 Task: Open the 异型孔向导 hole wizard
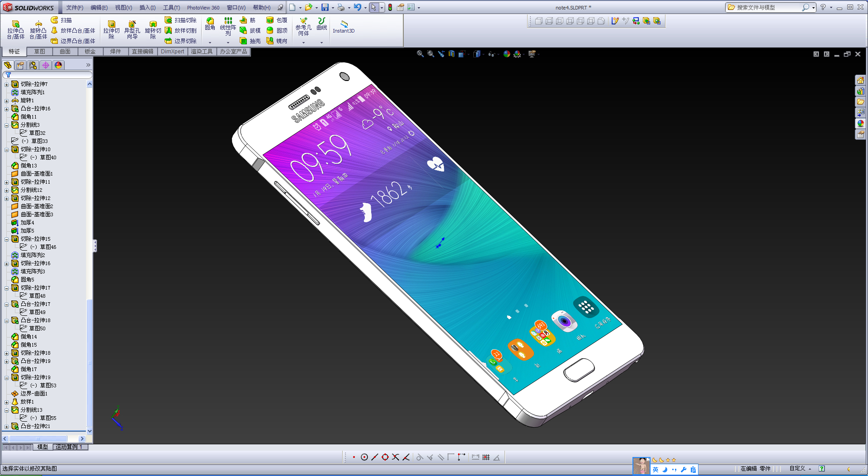pyautogui.click(x=132, y=30)
